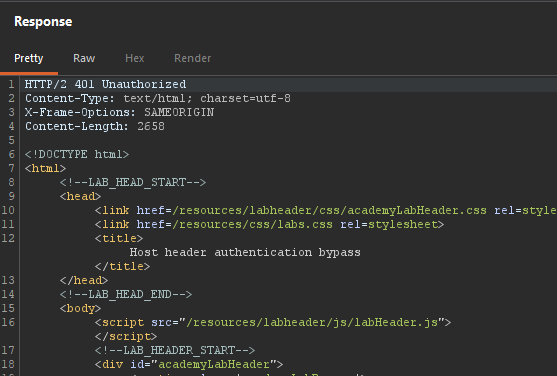This screenshot has height=376, width=557.
Task: Open the Render tab
Action: pos(193,58)
